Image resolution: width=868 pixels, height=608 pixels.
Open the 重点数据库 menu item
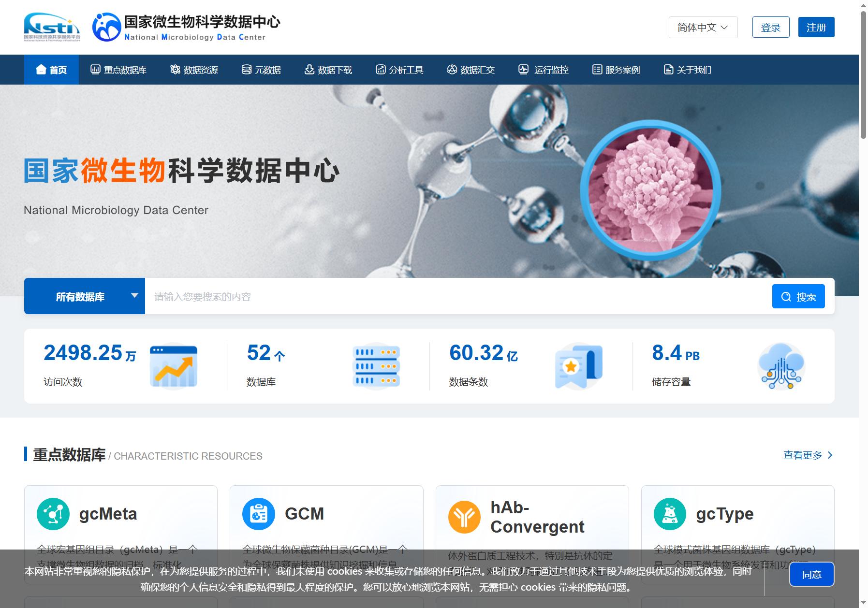(118, 70)
